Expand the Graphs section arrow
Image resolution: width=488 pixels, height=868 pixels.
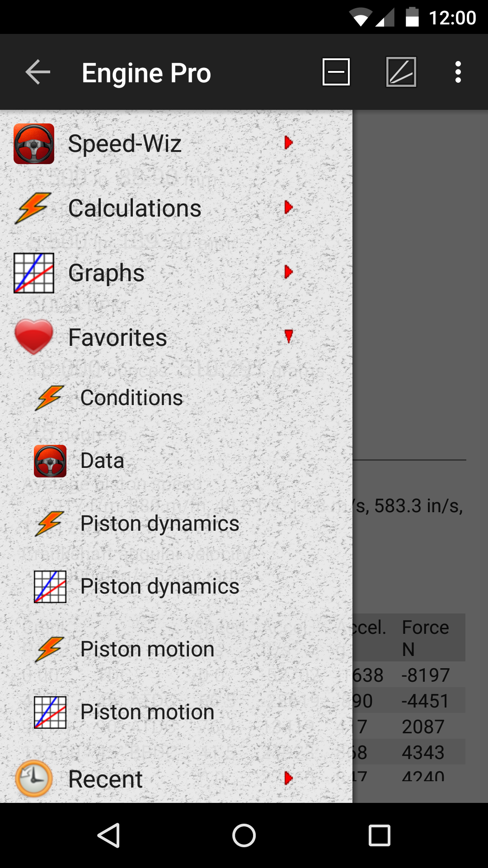[288, 272]
